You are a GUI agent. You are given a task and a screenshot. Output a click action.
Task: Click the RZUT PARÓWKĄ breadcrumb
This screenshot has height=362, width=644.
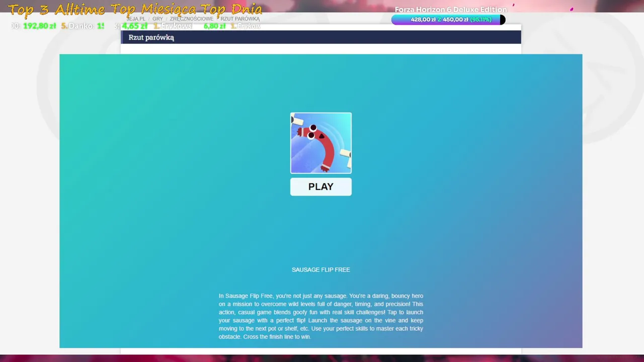(x=240, y=19)
